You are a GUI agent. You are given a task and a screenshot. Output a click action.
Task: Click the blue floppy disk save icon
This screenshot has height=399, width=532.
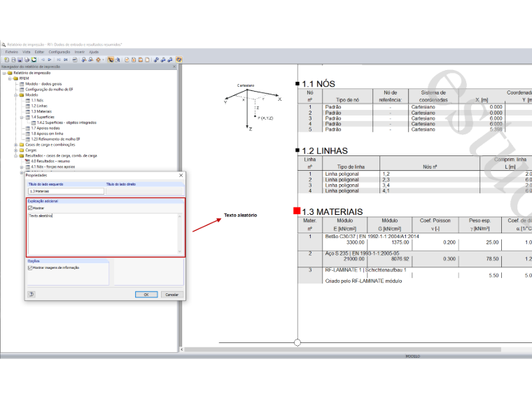[20, 59]
